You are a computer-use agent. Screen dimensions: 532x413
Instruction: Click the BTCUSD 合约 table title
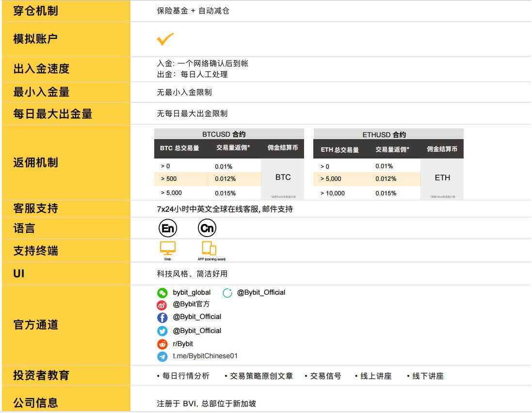(x=224, y=134)
